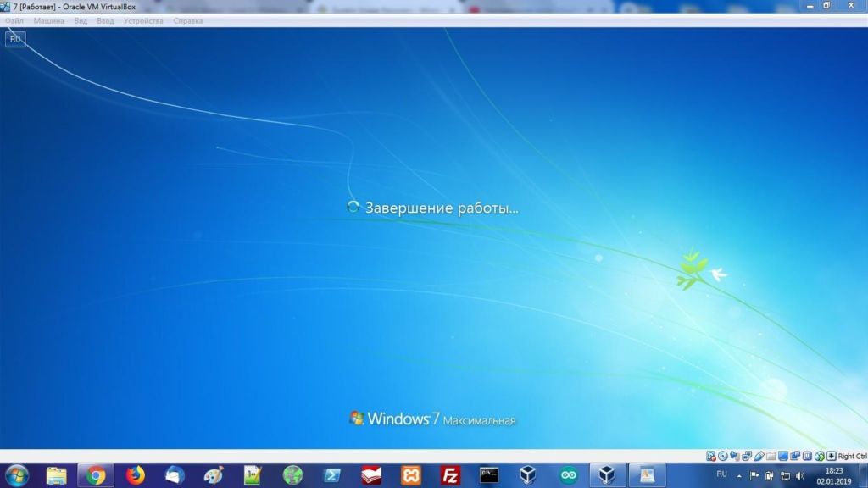The width and height of the screenshot is (868, 488).
Task: Close the VirtualBox VM window
Action: pos(851,6)
